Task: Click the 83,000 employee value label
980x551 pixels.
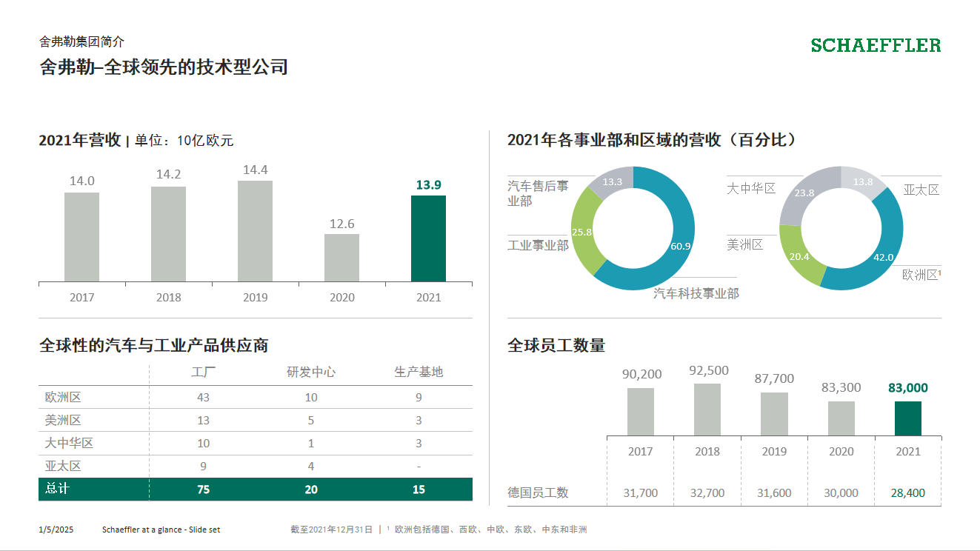Action: coord(908,388)
